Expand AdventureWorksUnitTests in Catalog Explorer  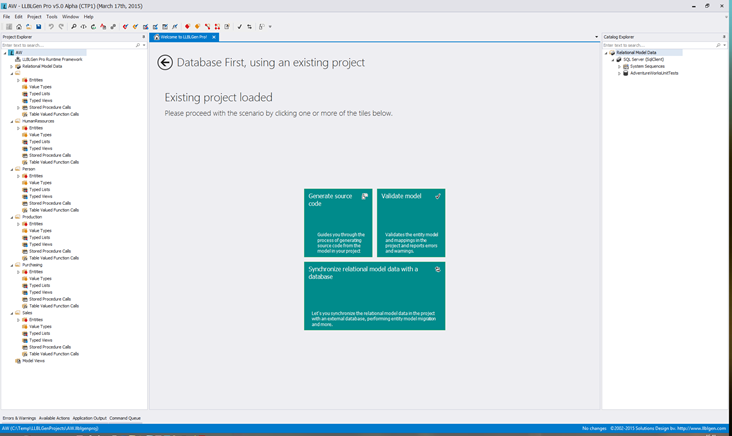619,73
